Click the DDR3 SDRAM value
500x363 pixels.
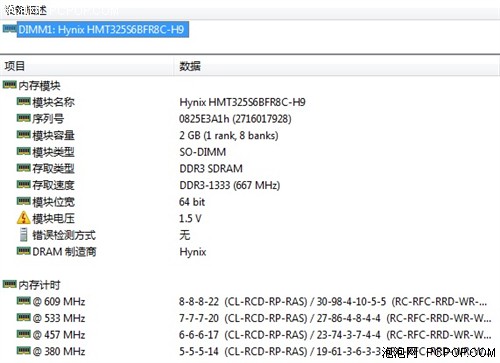(x=211, y=169)
